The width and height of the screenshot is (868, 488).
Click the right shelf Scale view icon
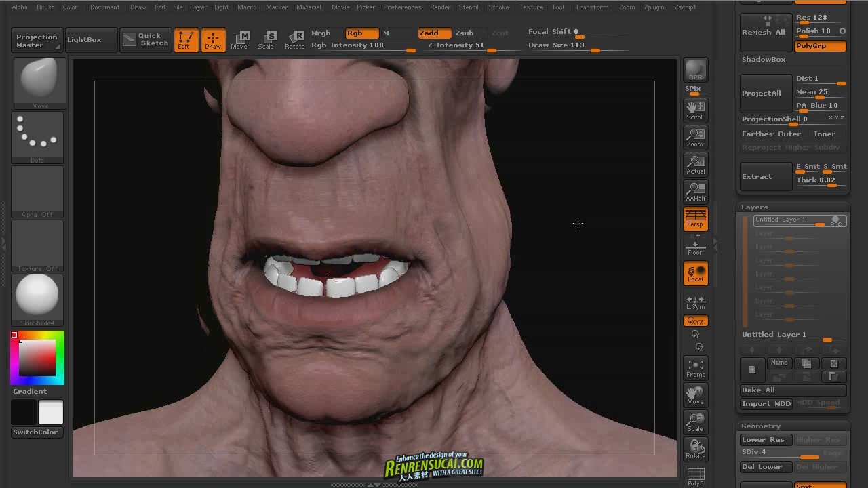pyautogui.click(x=695, y=422)
